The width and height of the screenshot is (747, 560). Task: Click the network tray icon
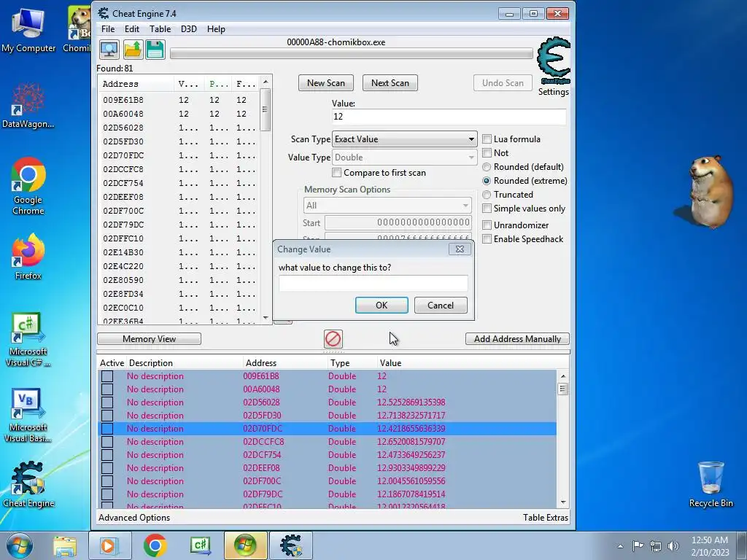point(656,546)
